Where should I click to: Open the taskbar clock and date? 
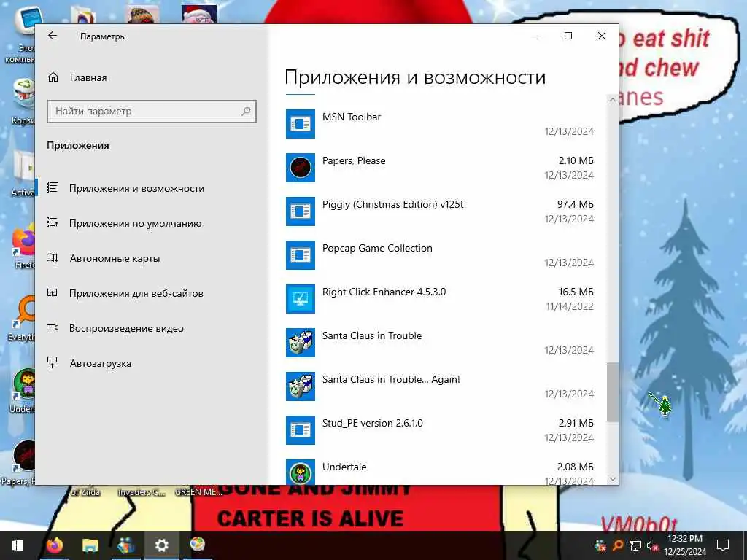pyautogui.click(x=685, y=545)
